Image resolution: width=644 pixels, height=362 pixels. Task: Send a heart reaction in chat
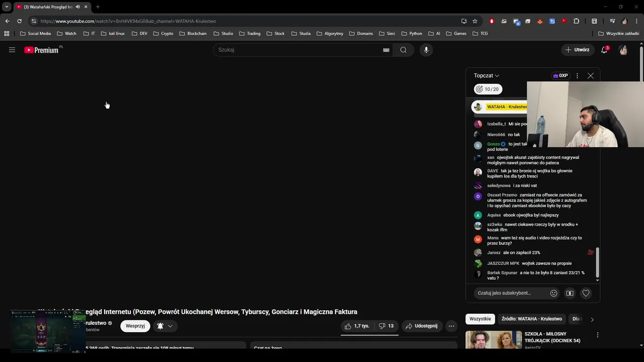point(586,293)
